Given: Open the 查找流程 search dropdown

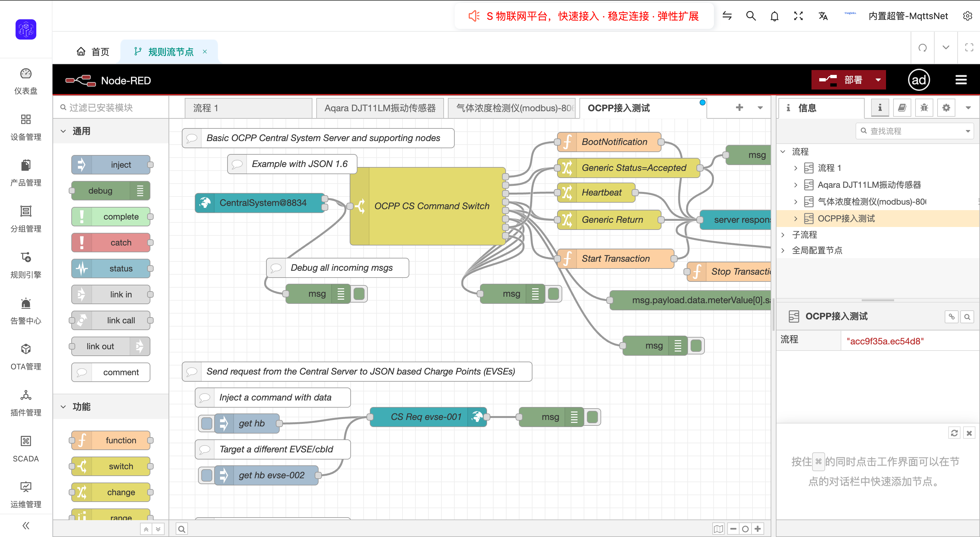Looking at the screenshot, I should click(x=968, y=131).
